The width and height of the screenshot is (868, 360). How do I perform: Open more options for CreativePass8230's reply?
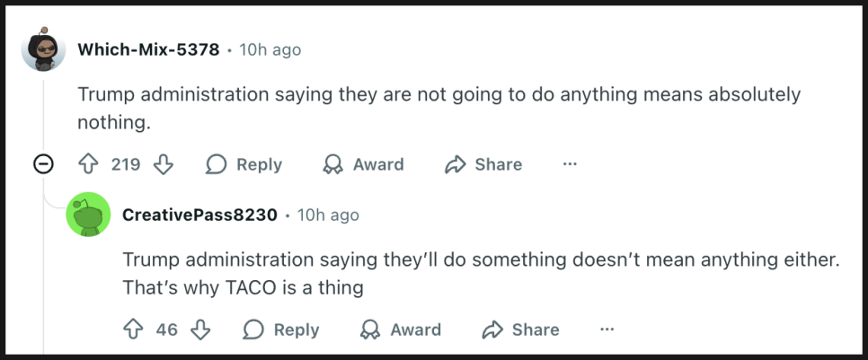tap(607, 329)
